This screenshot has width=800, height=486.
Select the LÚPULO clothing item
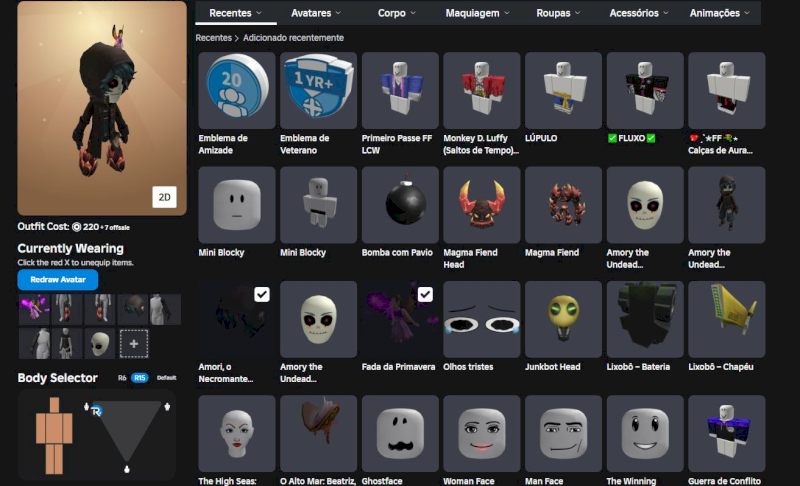tap(563, 90)
